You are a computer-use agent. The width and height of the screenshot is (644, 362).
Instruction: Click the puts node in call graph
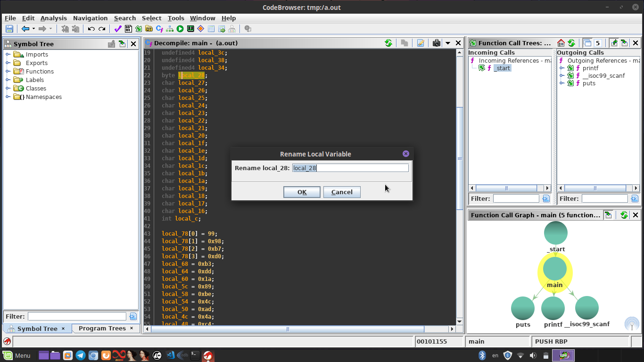523,308
